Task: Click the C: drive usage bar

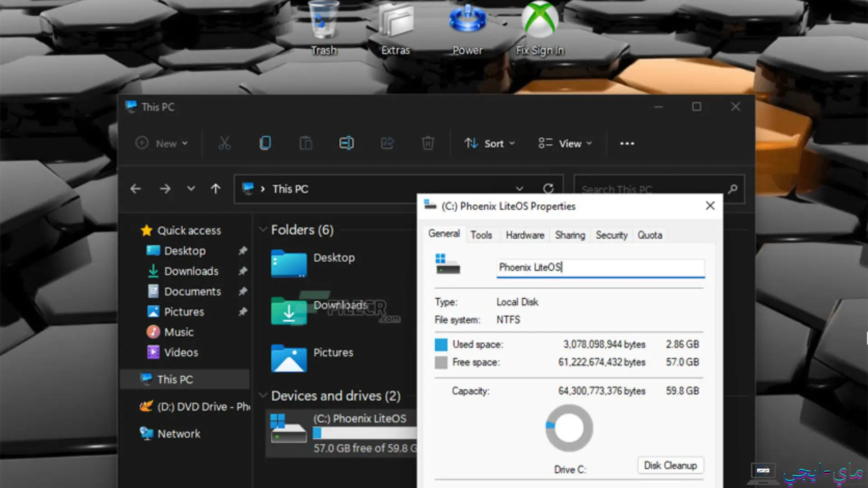Action: [364, 433]
